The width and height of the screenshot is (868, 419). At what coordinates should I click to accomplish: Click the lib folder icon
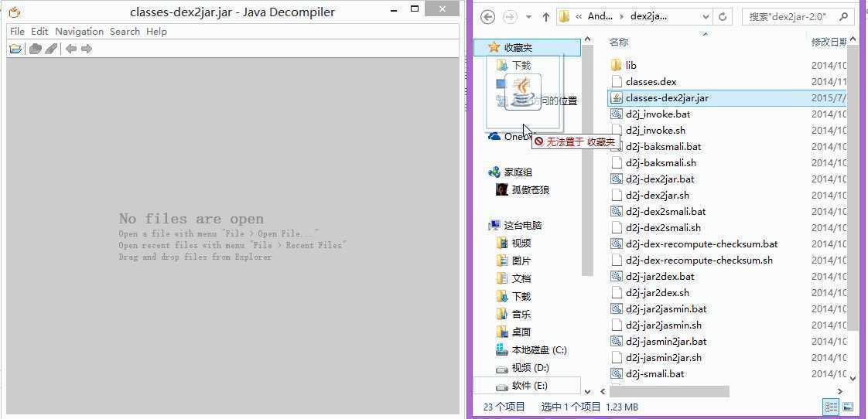click(x=616, y=65)
